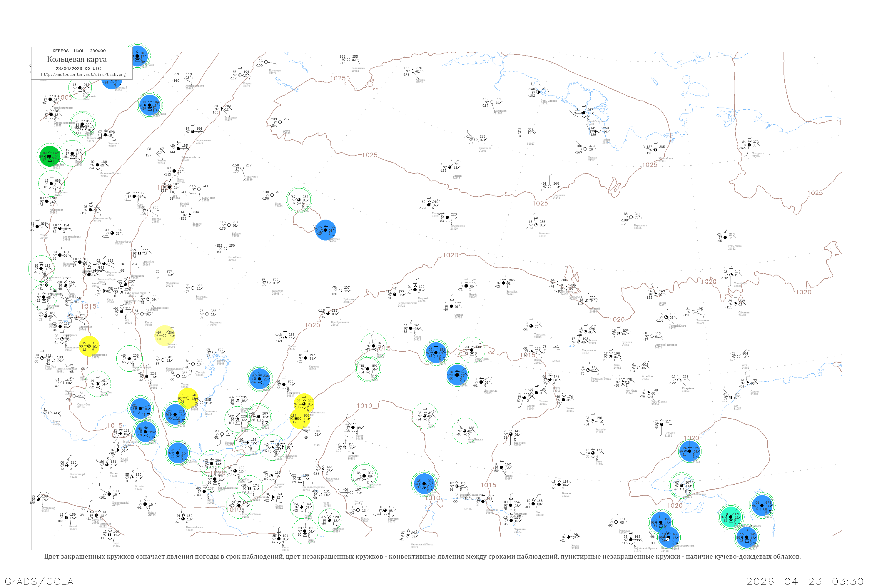Click the Агинское station green circle
Viewport: 882px width, 588px height.
point(329,520)
